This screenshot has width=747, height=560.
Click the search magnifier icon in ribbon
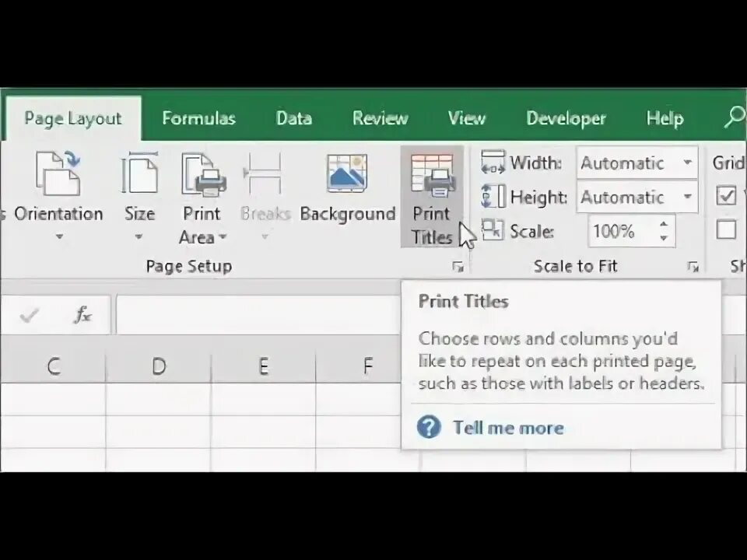coord(734,117)
